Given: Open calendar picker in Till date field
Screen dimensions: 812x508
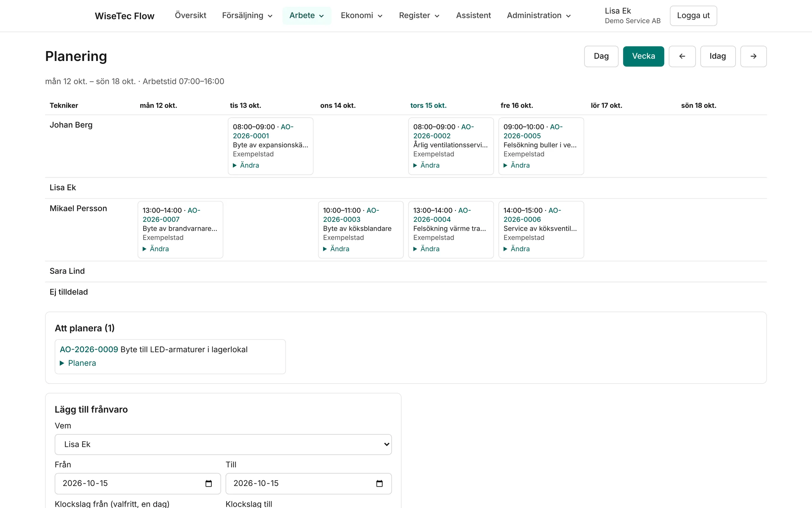Looking at the screenshot, I should 379,483.
